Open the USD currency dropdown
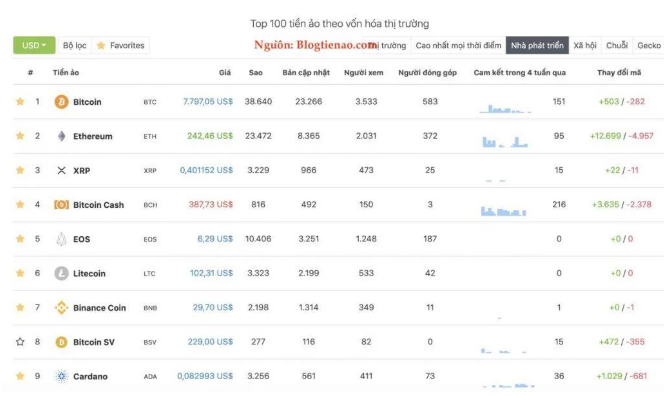 (34, 45)
